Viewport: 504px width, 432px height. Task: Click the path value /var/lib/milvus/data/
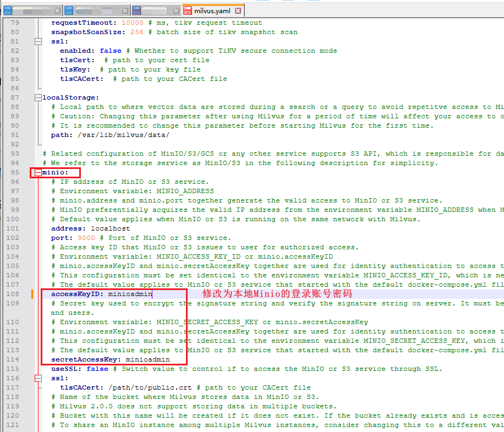coord(123,135)
